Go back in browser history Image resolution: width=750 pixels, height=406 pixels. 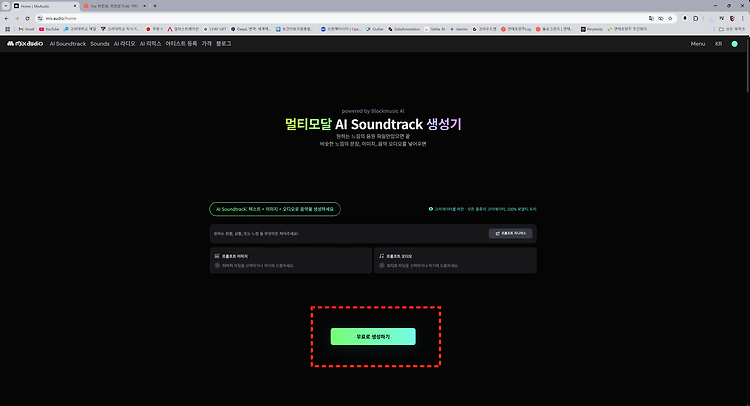click(6, 18)
